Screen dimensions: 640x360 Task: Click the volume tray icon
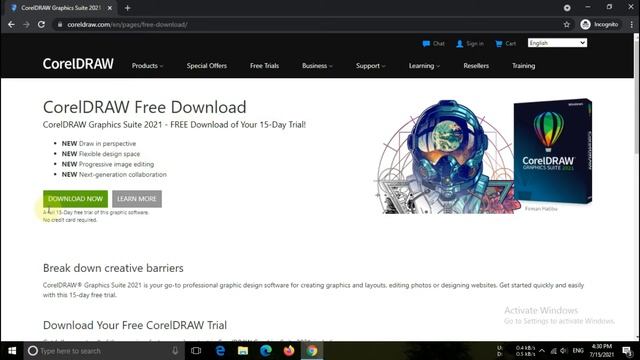coord(564,351)
